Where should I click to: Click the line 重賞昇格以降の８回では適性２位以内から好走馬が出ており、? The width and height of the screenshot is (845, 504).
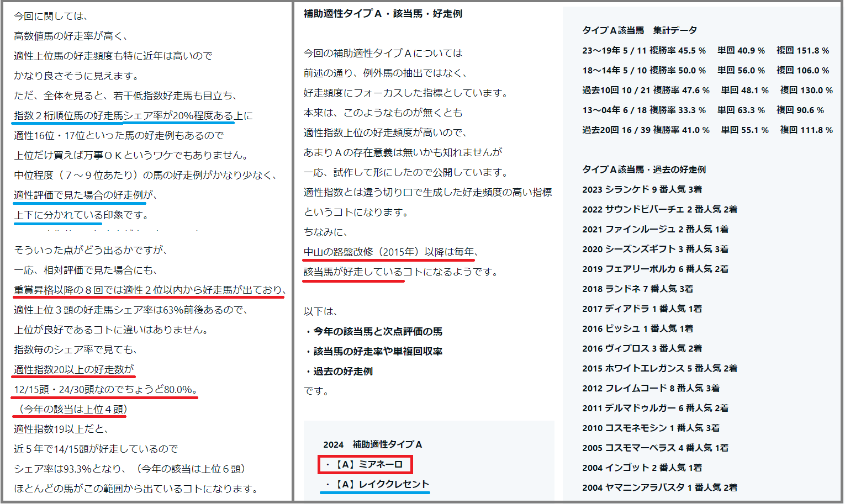coord(150,290)
